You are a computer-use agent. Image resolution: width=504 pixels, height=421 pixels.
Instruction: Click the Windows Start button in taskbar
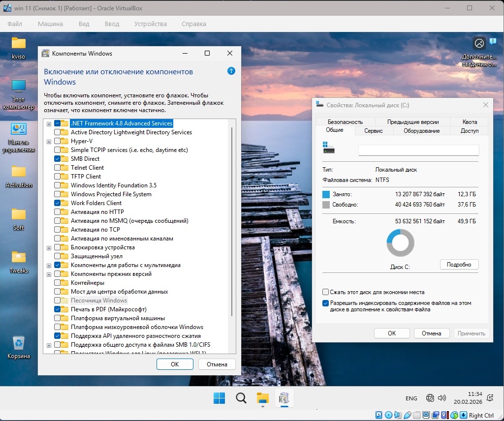tap(219, 398)
